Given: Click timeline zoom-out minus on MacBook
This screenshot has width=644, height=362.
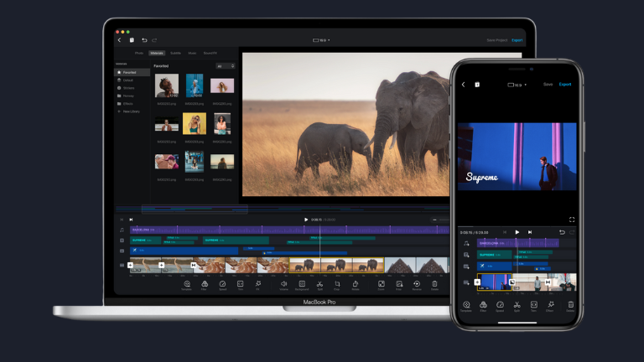Looking at the screenshot, I should [434, 220].
